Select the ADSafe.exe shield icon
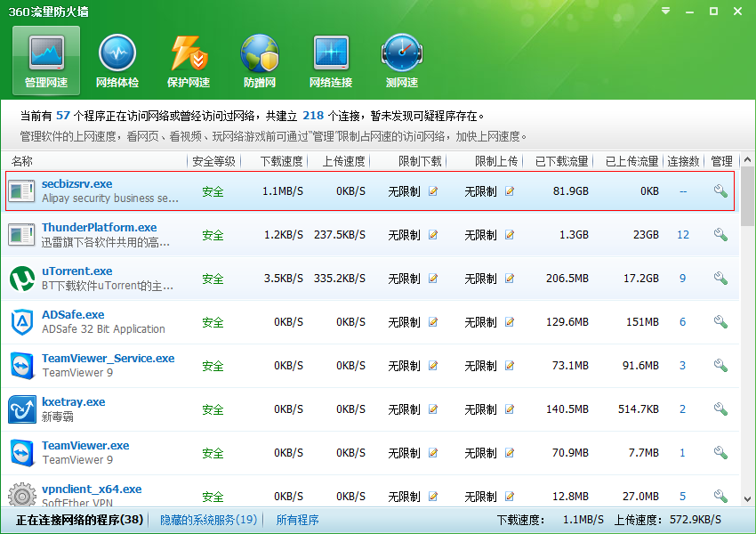 point(22,322)
